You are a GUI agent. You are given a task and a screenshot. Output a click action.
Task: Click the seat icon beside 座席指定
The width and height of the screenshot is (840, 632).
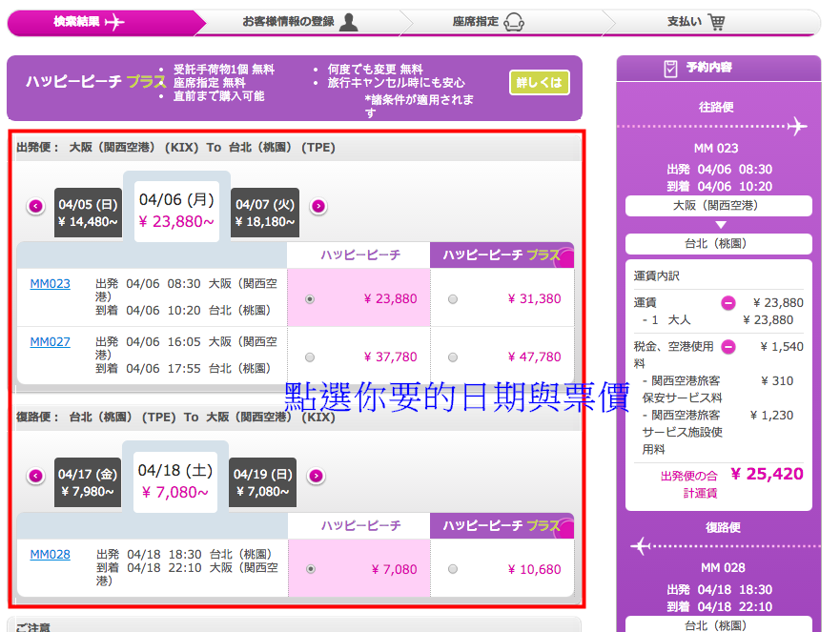[514, 22]
